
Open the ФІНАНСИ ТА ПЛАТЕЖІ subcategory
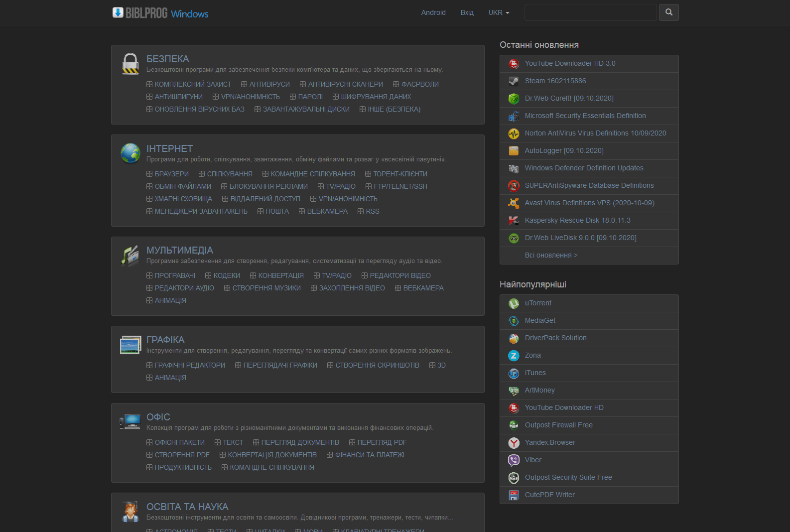(370, 455)
